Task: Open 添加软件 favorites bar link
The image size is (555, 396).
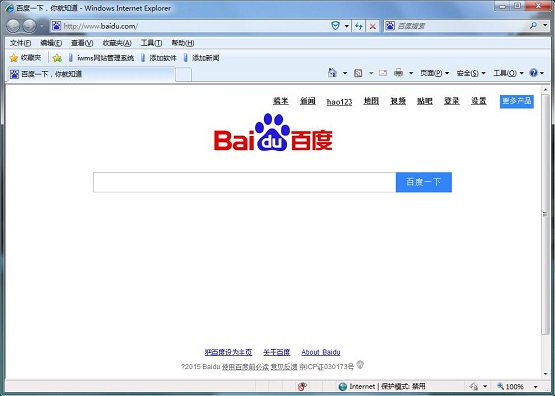Action: click(158, 58)
